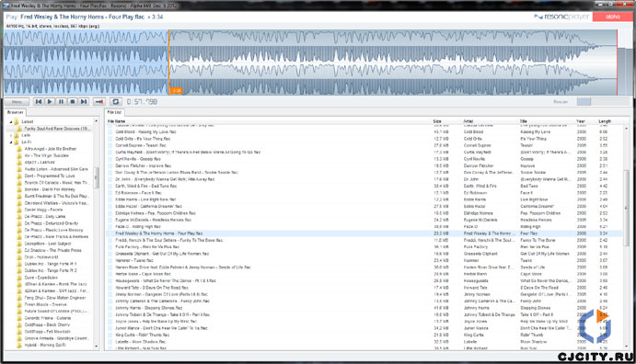Open the Boards Of Canada folder
636x364 pixels.
click(56, 183)
